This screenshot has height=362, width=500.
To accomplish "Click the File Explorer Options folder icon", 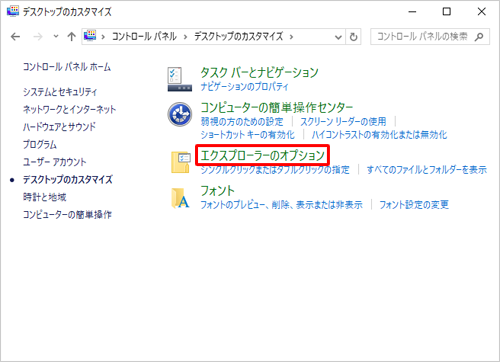I will point(181,162).
